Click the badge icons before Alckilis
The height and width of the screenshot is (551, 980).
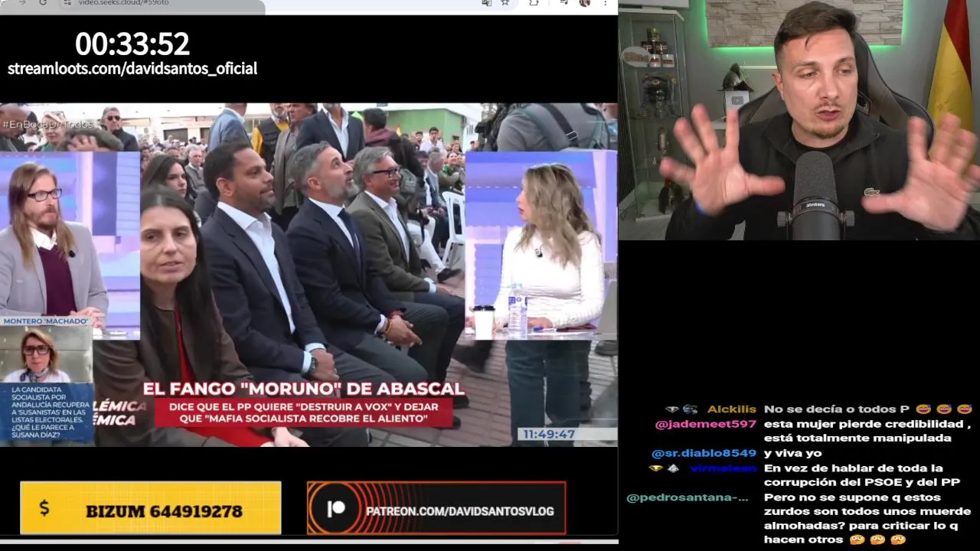click(681, 409)
